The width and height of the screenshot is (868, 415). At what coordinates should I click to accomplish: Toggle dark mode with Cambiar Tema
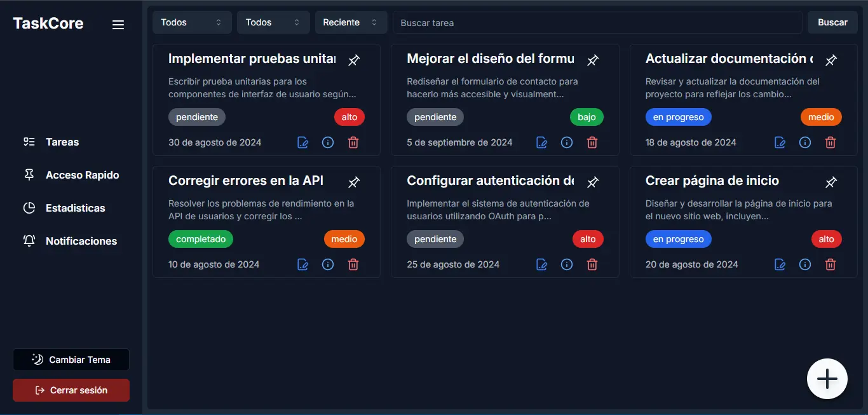71,359
